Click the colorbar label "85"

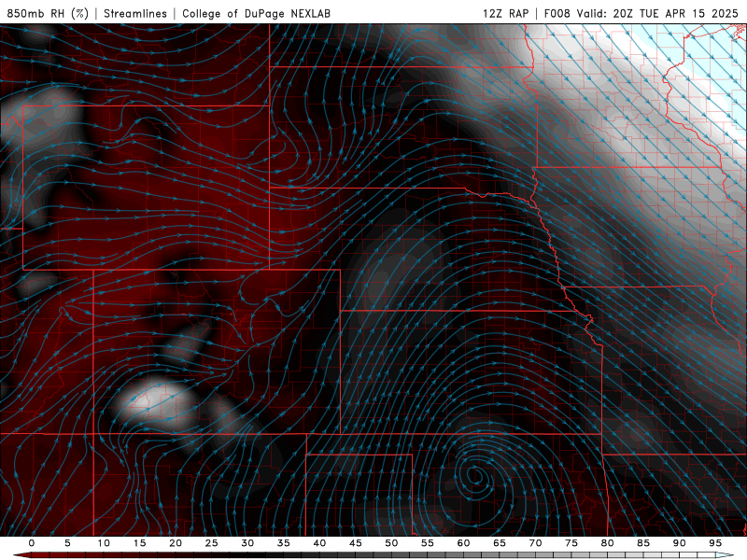(643, 543)
